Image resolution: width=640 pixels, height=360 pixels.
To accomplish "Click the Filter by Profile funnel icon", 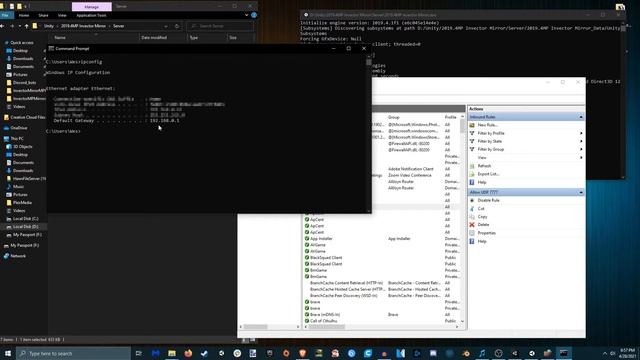I will (472, 133).
